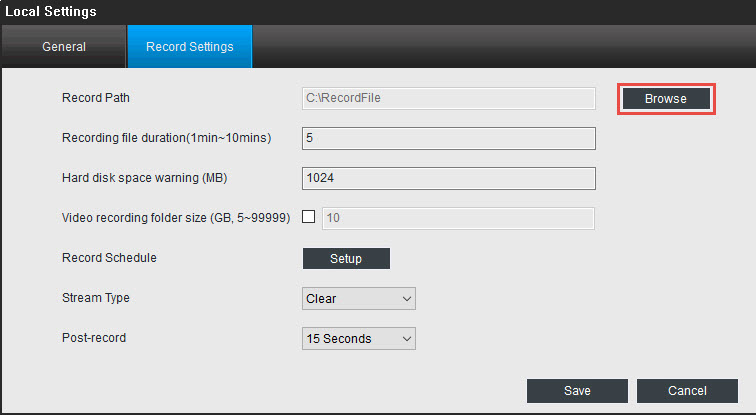Image resolution: width=756 pixels, height=415 pixels.
Task: Click Browse to choose the record path
Action: [666, 99]
